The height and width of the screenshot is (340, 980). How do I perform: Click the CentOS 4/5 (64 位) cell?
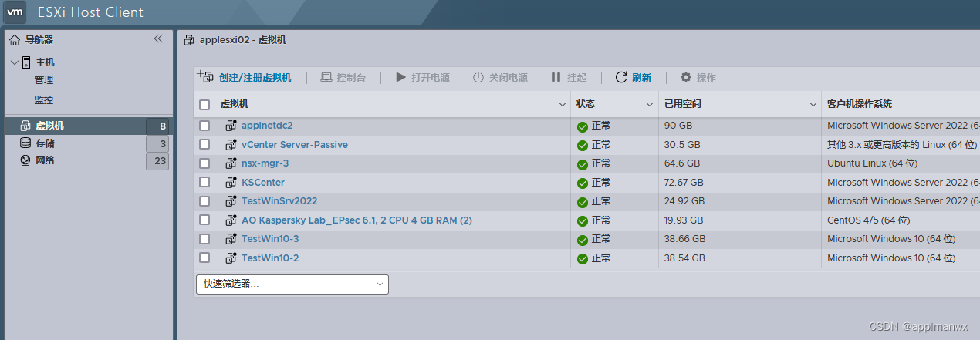coord(870,220)
